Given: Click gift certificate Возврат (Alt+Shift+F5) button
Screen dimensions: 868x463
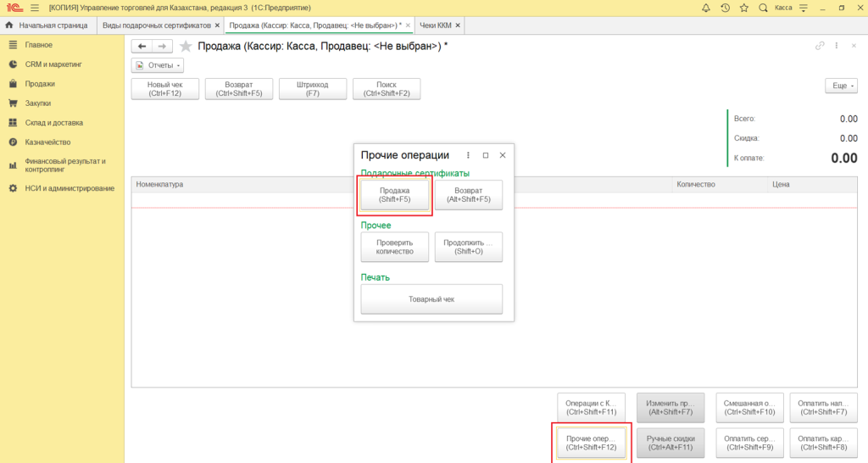Looking at the screenshot, I should [468, 195].
